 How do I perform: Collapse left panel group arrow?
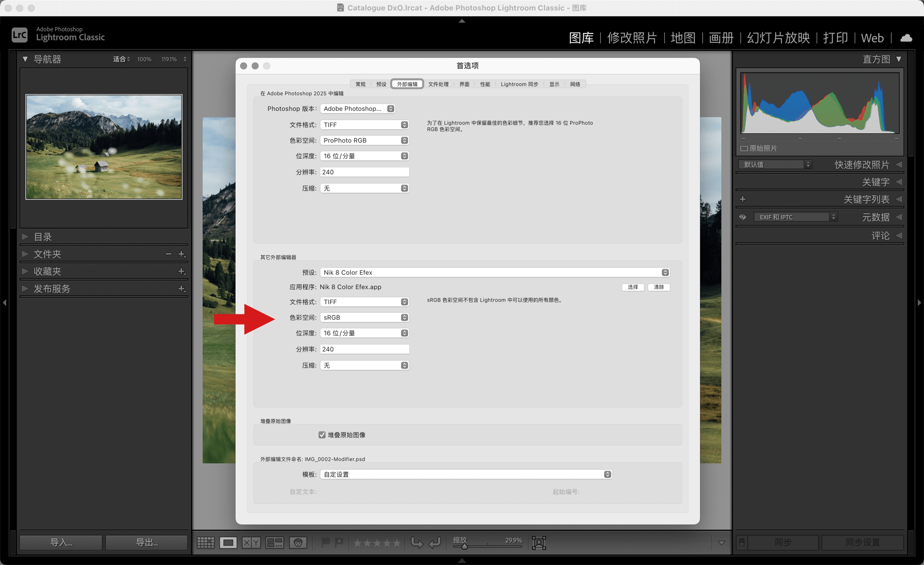point(5,303)
